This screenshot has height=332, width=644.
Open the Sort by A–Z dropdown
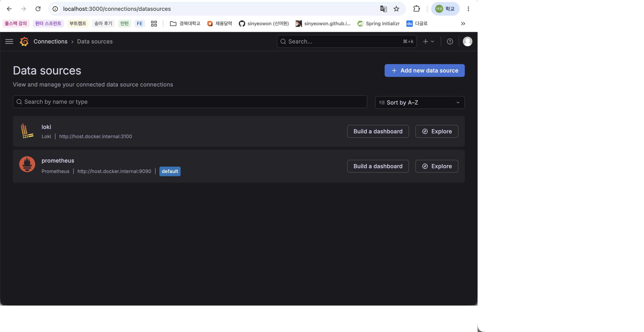click(420, 102)
